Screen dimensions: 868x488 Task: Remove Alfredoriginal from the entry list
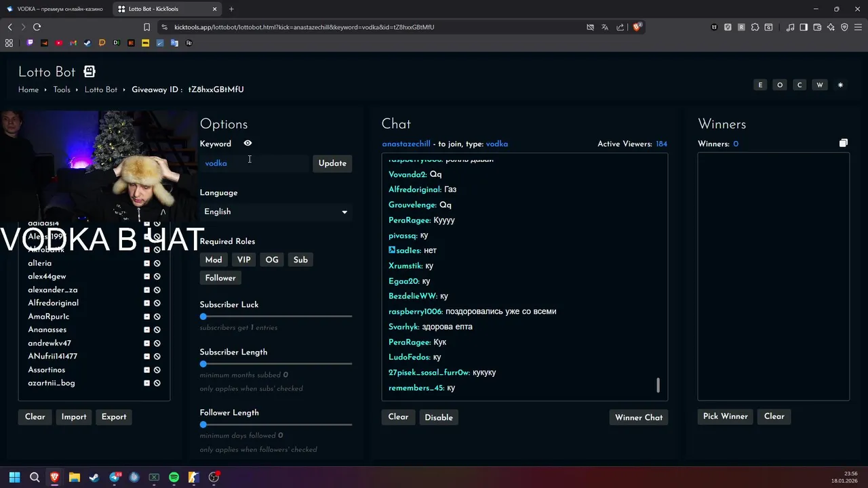(x=146, y=303)
